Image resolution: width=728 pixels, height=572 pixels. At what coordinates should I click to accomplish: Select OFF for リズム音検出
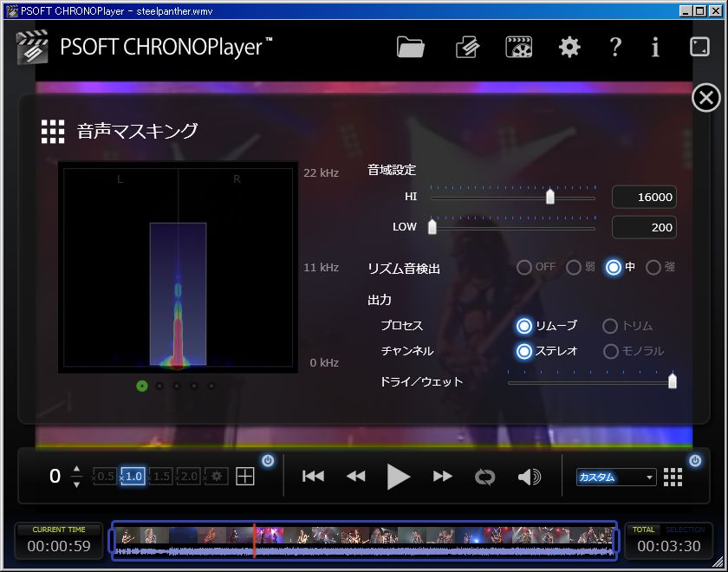[524, 268]
